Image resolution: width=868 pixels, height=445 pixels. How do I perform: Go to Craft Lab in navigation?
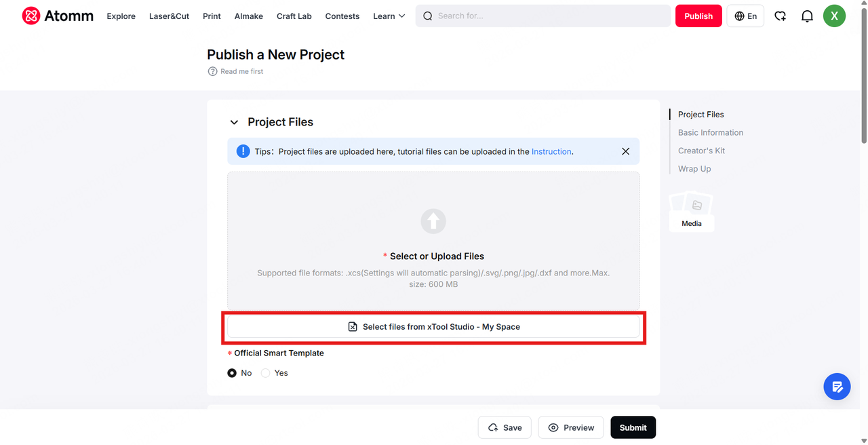point(294,16)
